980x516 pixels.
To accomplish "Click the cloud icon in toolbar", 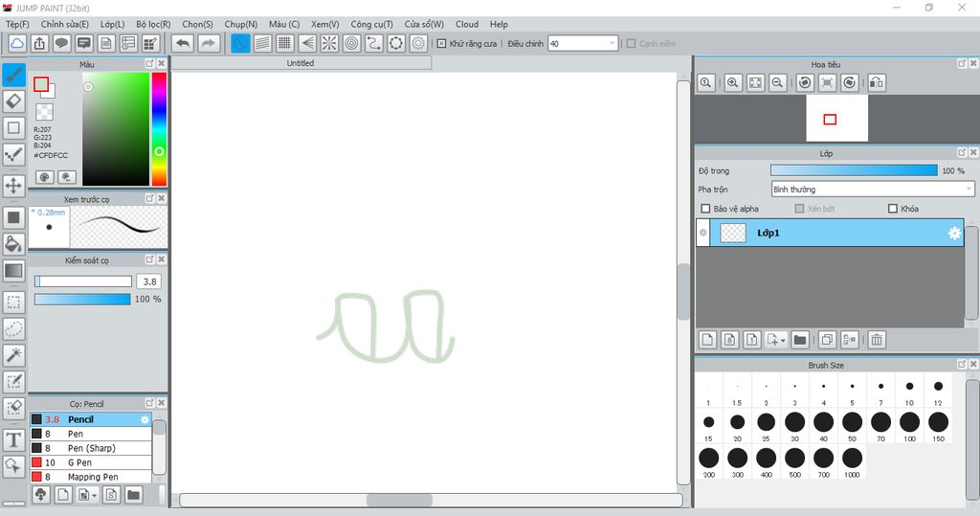I will coord(17,43).
